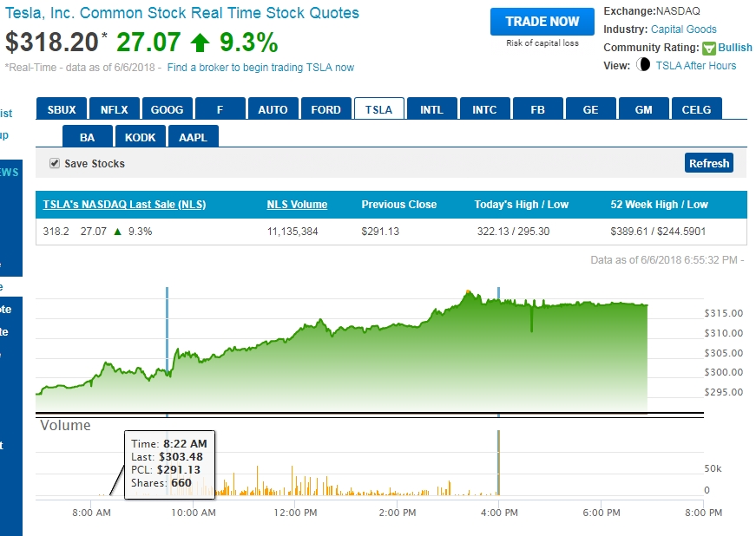The width and height of the screenshot is (756, 536).
Task: Open the TSLA After Hours link
Action: (x=696, y=66)
